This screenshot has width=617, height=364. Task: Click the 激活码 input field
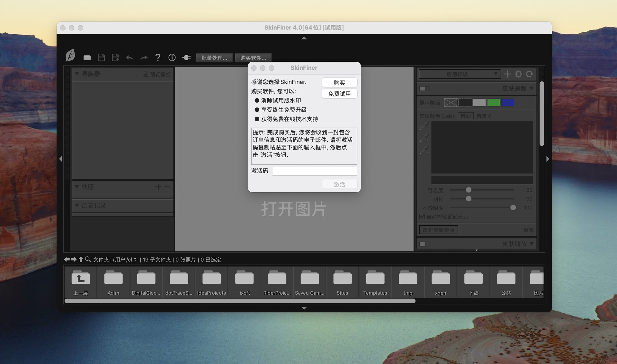(x=315, y=171)
